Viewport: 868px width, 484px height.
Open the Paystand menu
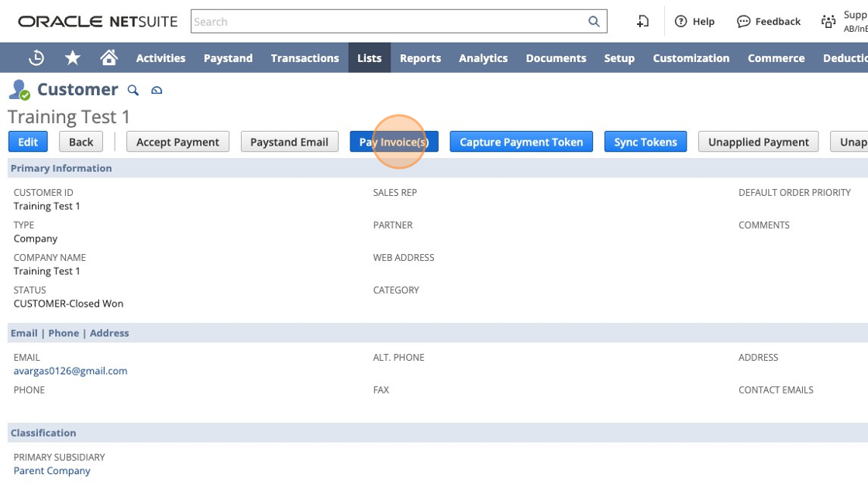coord(228,58)
